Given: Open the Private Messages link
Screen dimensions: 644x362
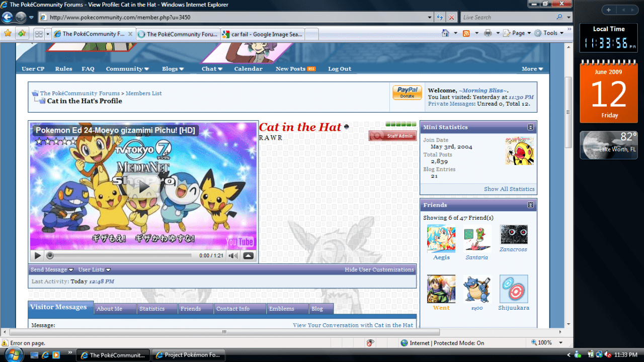Looking at the screenshot, I should 451,104.
